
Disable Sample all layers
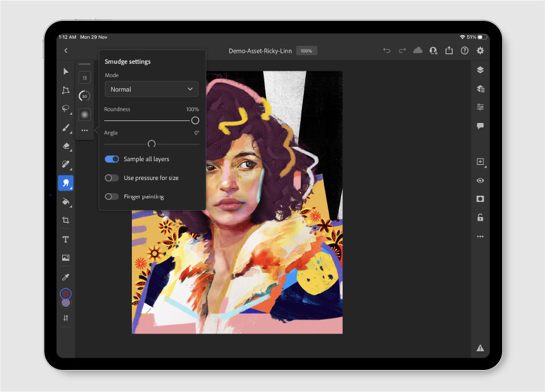tap(112, 159)
